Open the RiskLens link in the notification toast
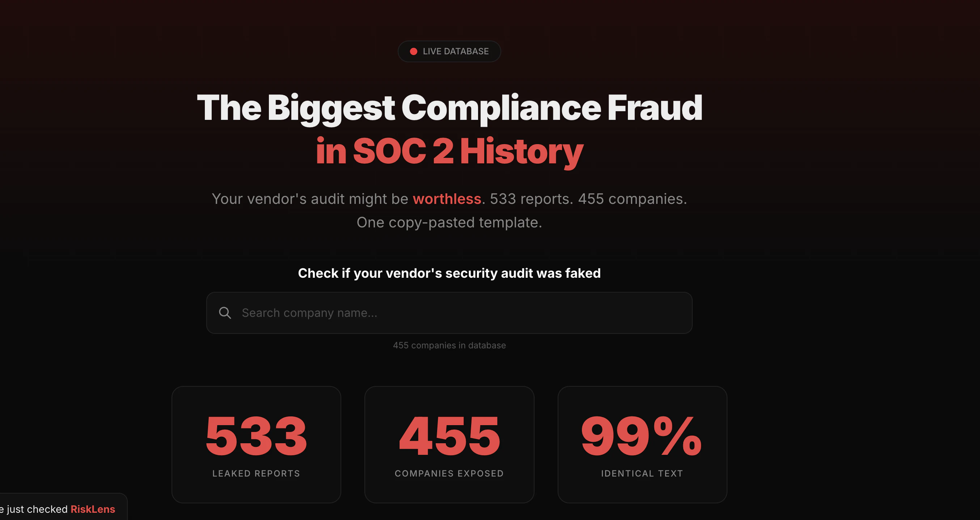This screenshot has height=520, width=980. point(92,509)
